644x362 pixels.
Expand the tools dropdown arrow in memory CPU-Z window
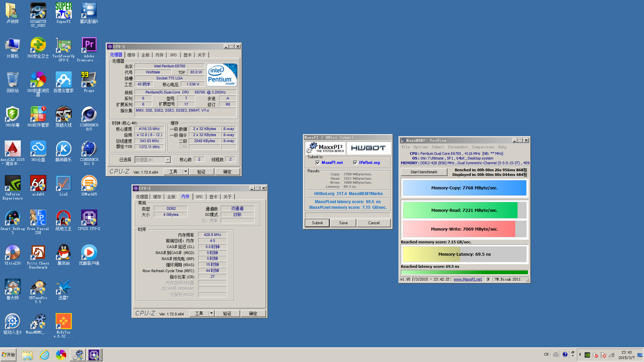click(211, 313)
